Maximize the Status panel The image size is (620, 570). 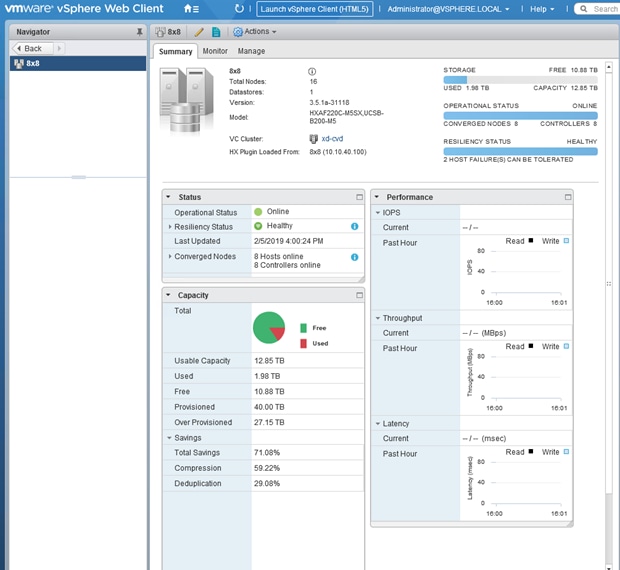tap(359, 197)
